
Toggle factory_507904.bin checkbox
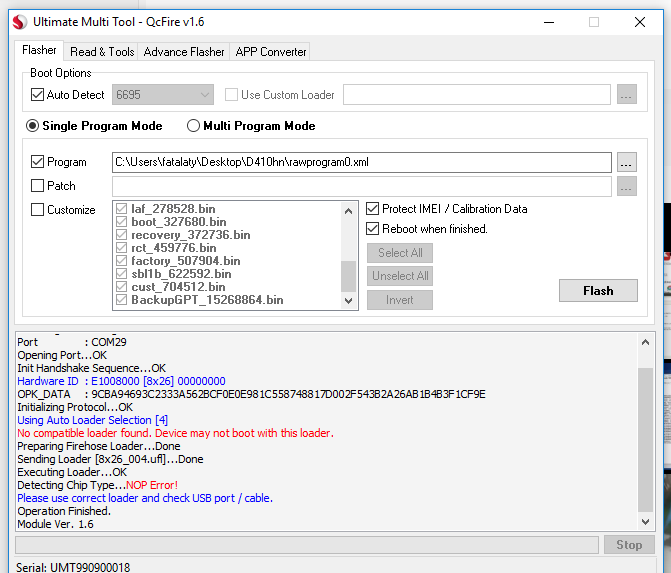pyautogui.click(x=122, y=261)
